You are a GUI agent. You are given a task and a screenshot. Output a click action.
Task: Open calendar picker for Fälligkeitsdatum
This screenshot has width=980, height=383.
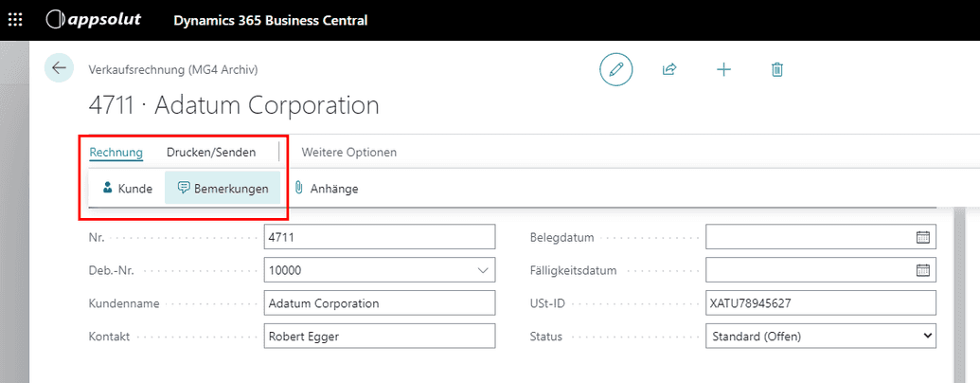point(923,270)
